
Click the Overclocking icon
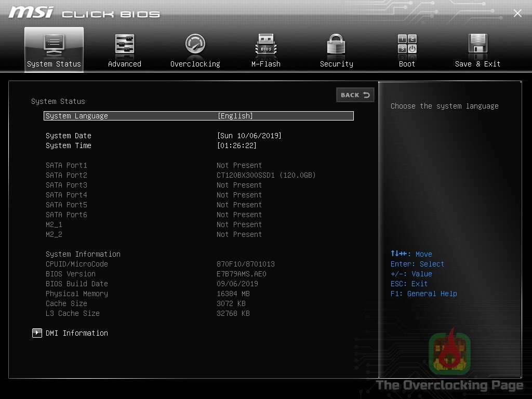click(195, 44)
